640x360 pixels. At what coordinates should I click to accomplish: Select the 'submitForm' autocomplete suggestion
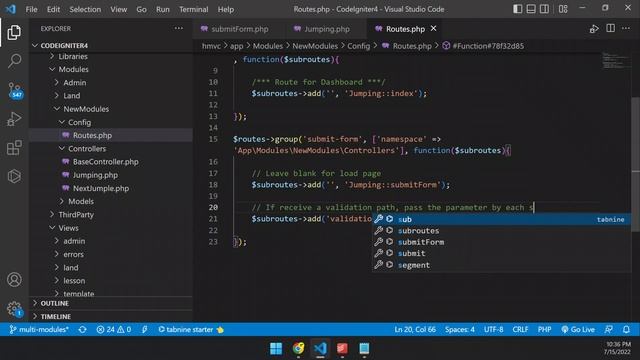point(501,242)
